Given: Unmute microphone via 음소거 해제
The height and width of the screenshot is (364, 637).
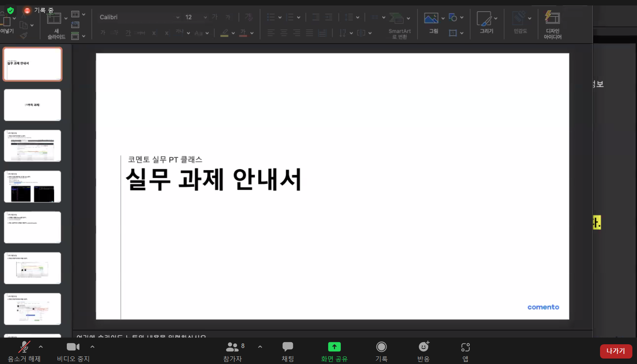Looking at the screenshot, I should [24, 351].
